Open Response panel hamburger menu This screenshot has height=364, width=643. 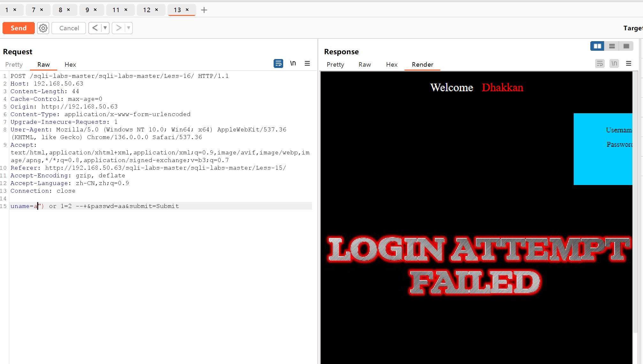[x=628, y=63]
